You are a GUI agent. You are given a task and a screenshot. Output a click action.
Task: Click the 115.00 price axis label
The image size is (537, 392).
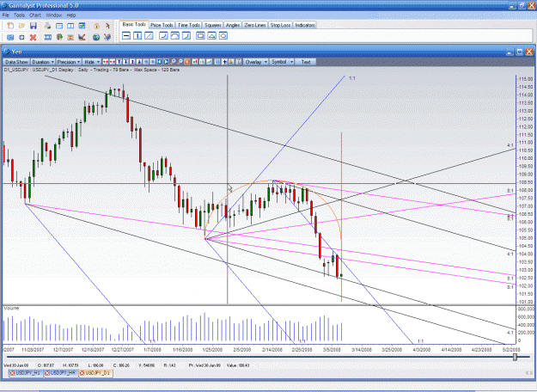(526, 79)
